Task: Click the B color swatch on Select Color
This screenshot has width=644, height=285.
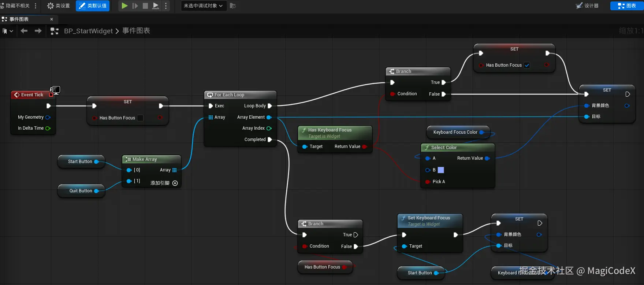Action: [441, 170]
